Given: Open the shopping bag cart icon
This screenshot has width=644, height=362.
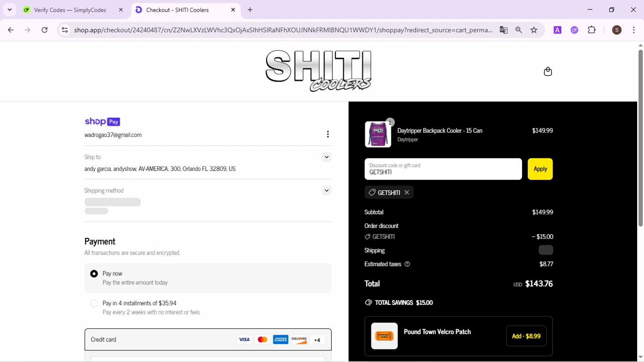Looking at the screenshot, I should point(547,71).
